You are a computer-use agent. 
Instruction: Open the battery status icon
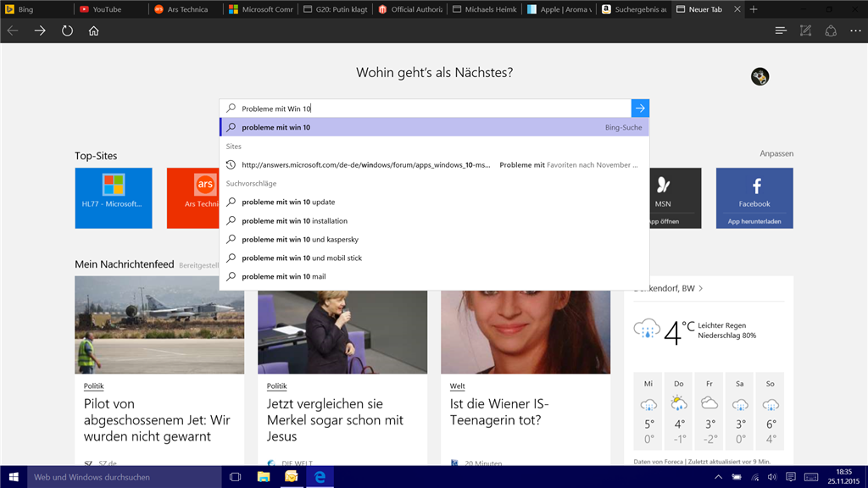pos(737,477)
